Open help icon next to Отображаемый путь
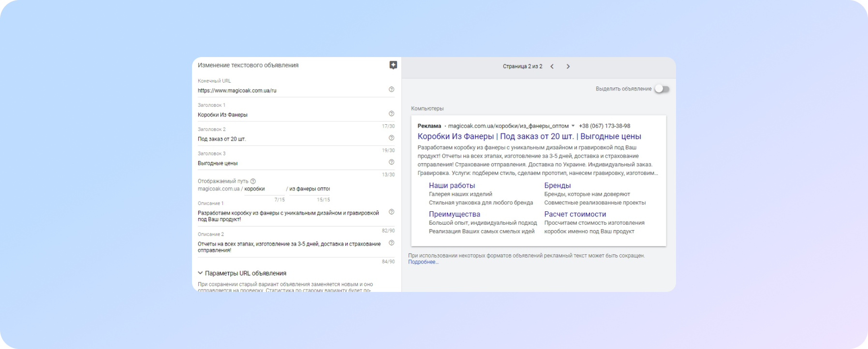 (253, 181)
